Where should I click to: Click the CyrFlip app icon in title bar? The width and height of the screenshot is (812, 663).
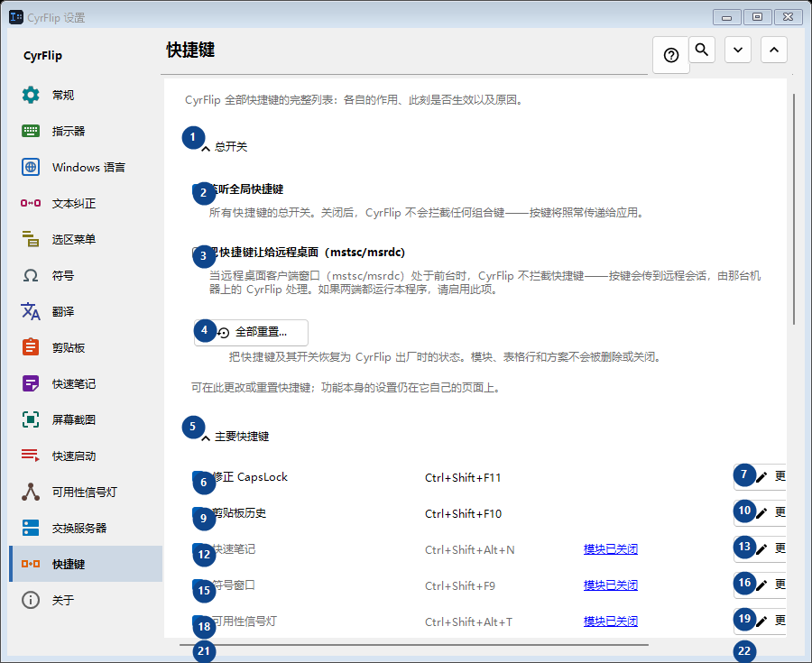[x=16, y=17]
